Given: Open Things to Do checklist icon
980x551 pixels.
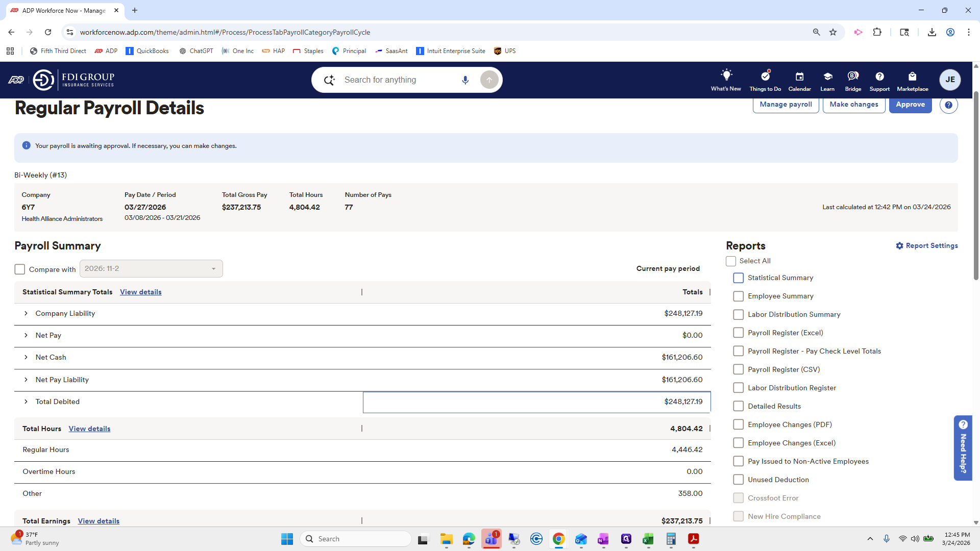Looking at the screenshot, I should click(x=765, y=77).
